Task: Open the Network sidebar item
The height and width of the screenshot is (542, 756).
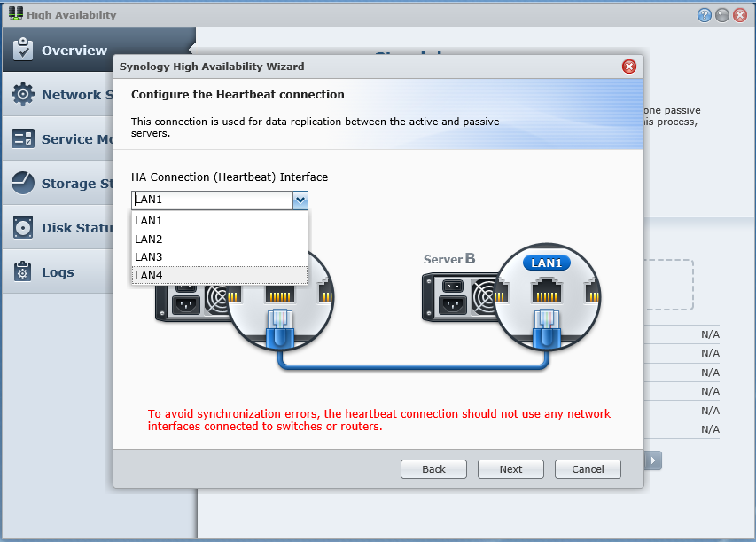Action: [58, 94]
